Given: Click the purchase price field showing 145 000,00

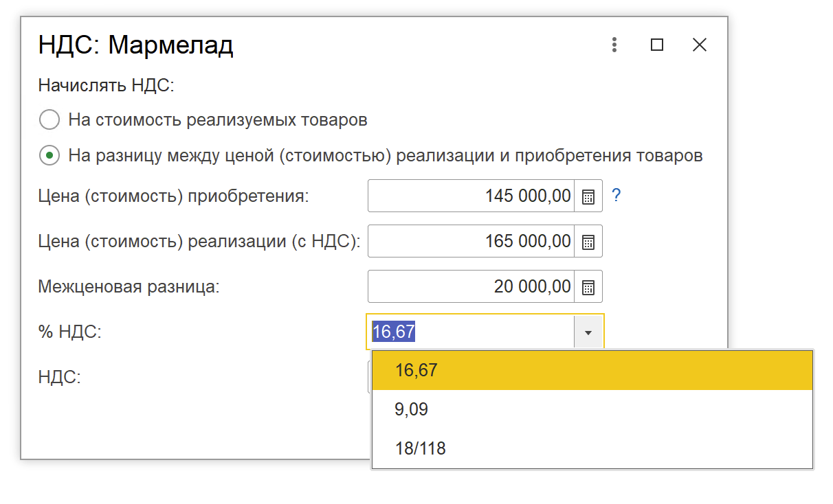Looking at the screenshot, I should 471,196.
